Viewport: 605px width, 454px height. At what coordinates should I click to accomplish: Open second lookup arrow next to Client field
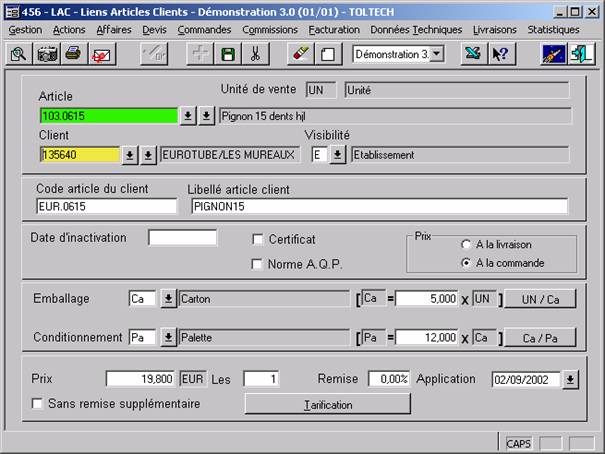(x=148, y=155)
